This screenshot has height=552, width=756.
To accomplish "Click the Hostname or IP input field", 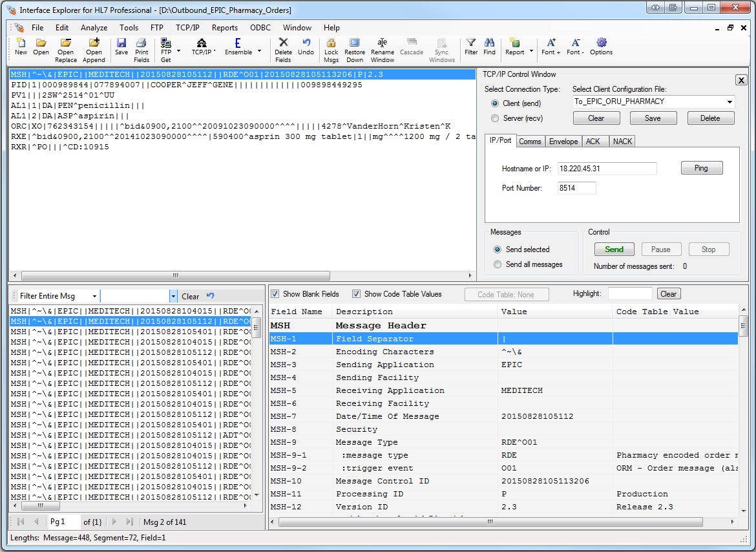I will coord(607,169).
